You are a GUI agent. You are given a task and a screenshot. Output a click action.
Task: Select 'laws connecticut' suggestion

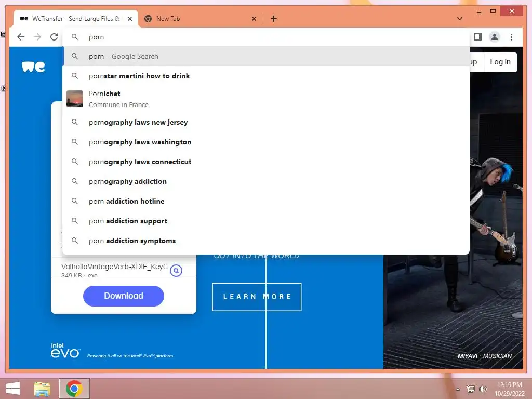pos(267,162)
